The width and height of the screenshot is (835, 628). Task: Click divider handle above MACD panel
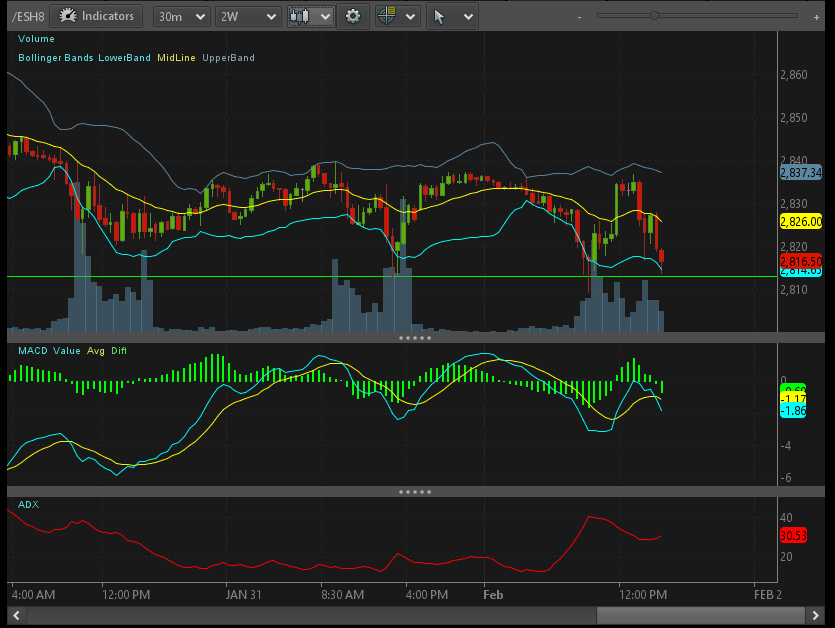click(416, 338)
